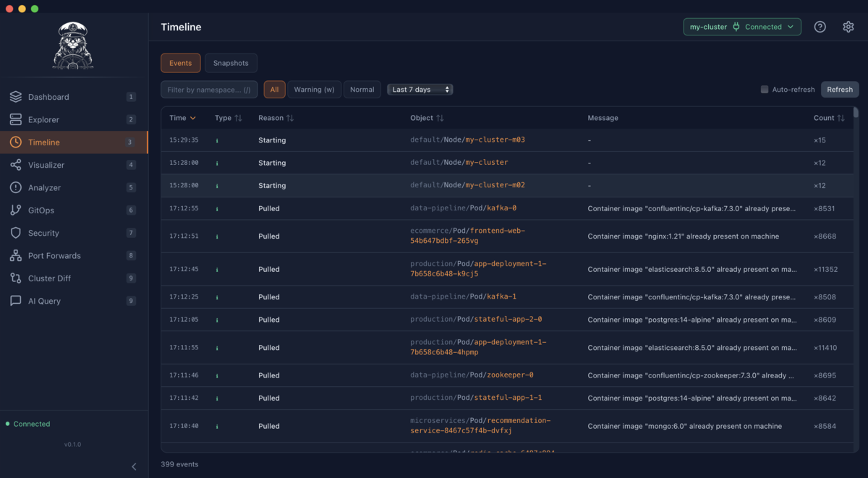
Task: Enable the Auto-refresh checkbox
Action: coord(765,89)
